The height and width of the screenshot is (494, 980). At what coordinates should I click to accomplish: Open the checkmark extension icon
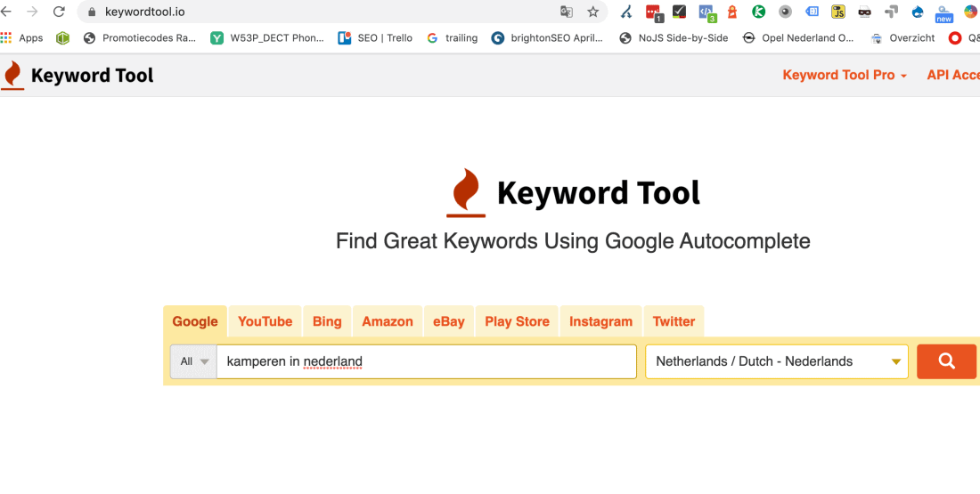pos(680,12)
